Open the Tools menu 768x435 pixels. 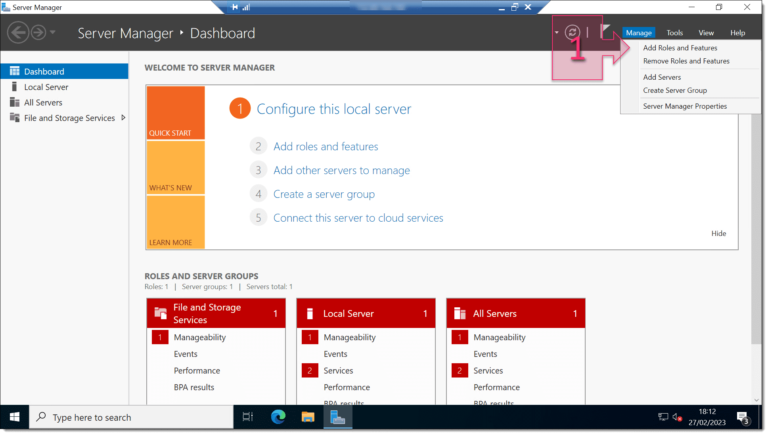674,33
